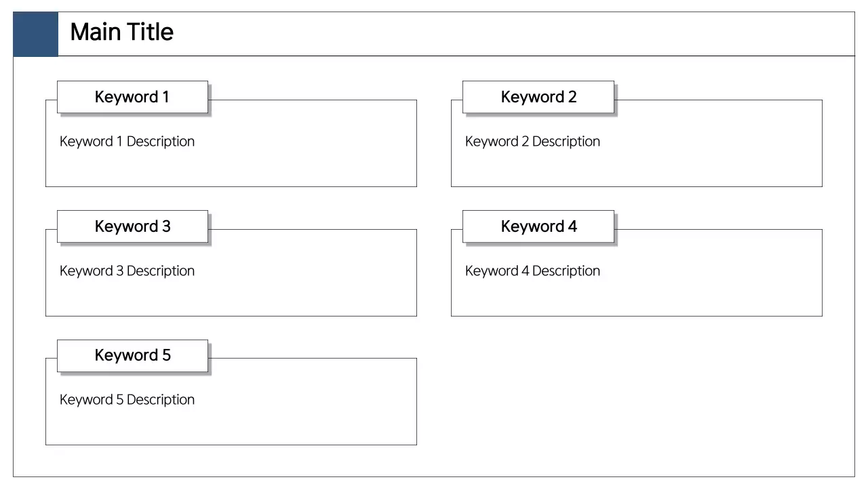868x488 pixels.
Task: Select the blue square beside Main Title
Action: (x=35, y=34)
